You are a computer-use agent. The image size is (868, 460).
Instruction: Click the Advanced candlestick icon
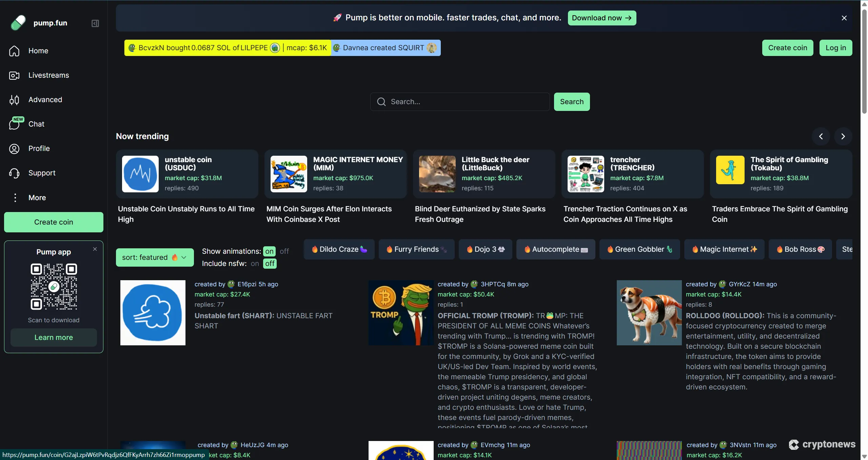tap(14, 100)
